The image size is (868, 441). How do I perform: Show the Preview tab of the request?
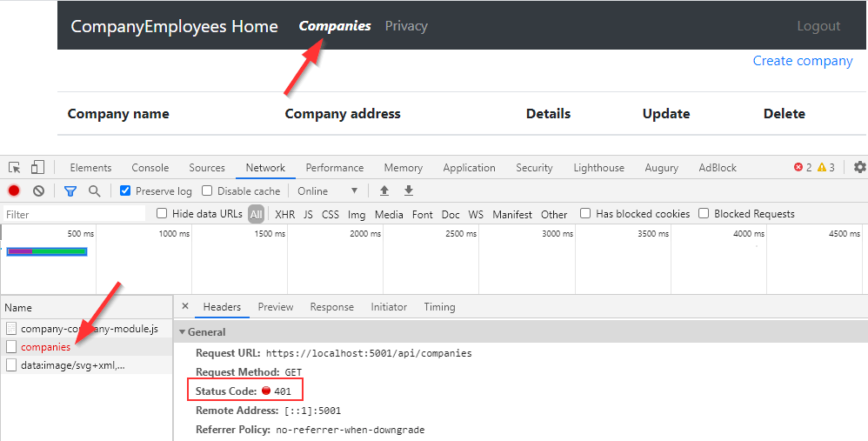pyautogui.click(x=276, y=307)
